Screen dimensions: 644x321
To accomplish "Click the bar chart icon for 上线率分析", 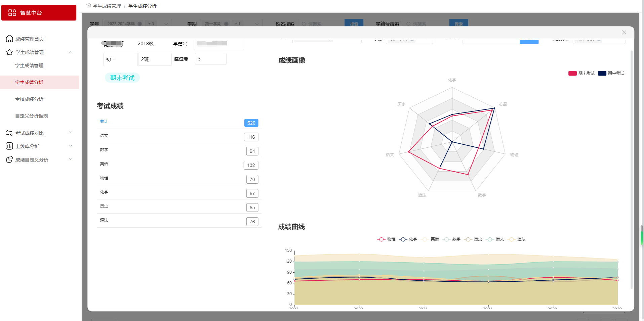I will [x=9, y=146].
